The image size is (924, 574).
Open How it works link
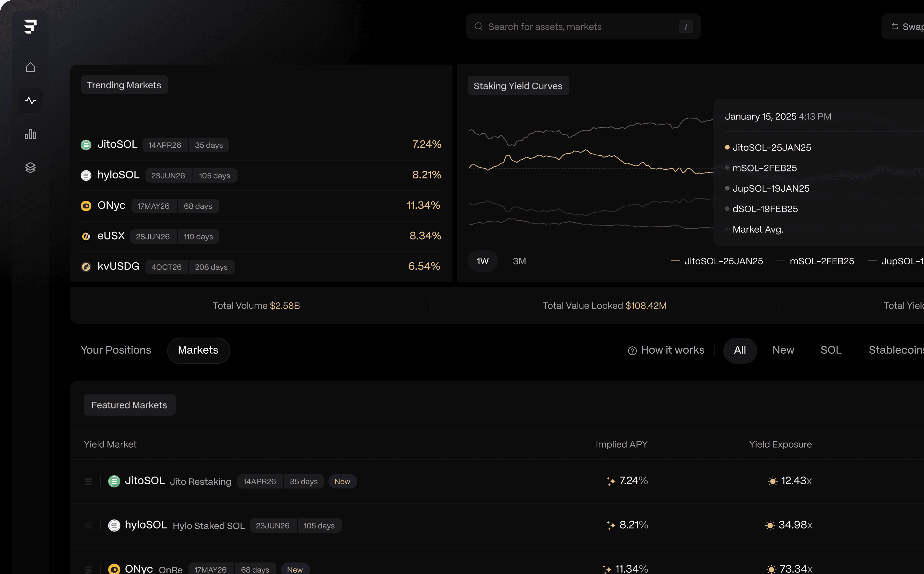pos(672,350)
